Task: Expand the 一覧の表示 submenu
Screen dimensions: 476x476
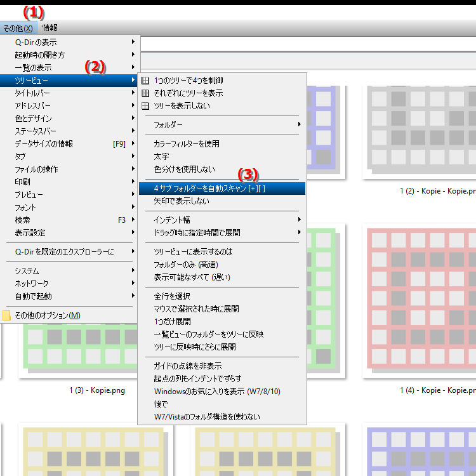Action: (70, 68)
